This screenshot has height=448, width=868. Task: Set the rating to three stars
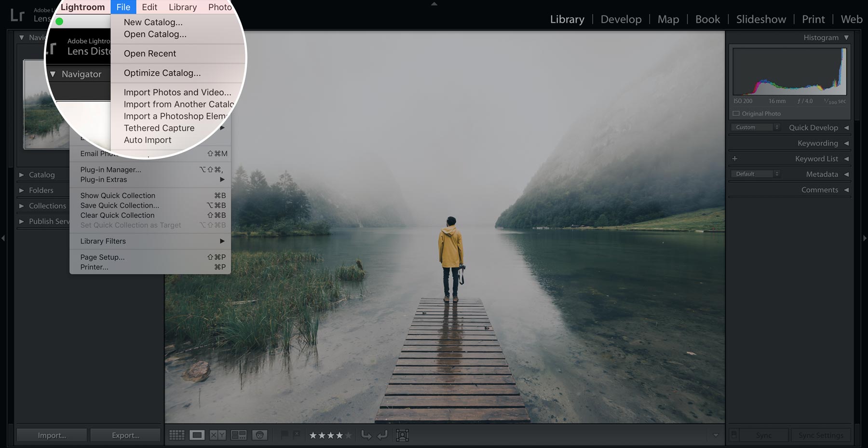(x=331, y=435)
